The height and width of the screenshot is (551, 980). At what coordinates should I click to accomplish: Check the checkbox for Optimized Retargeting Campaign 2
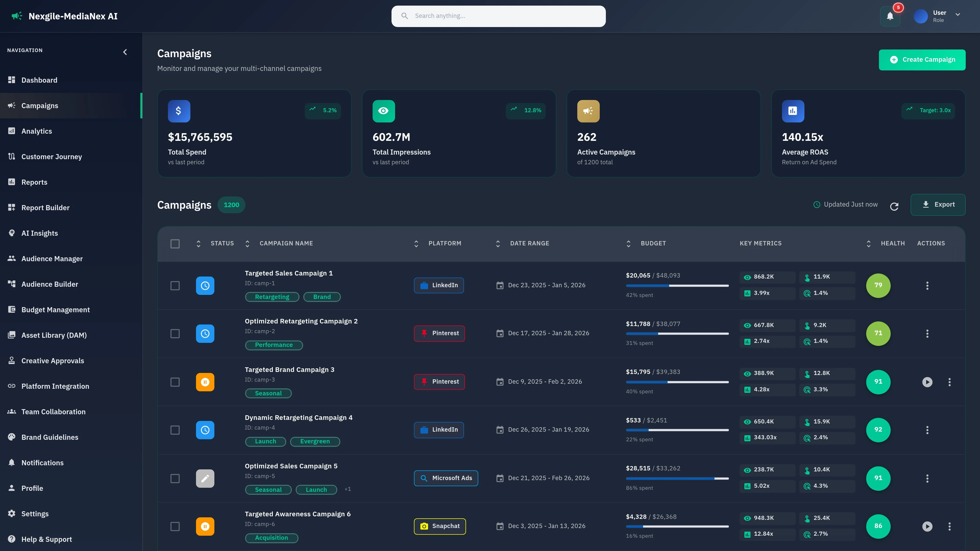click(x=175, y=333)
